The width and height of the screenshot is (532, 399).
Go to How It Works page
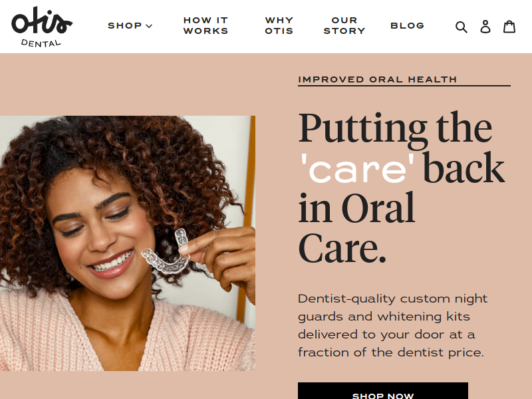[x=205, y=25]
